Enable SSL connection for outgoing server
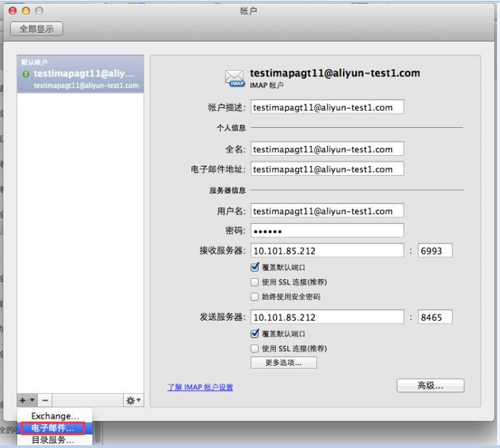 coord(255,348)
